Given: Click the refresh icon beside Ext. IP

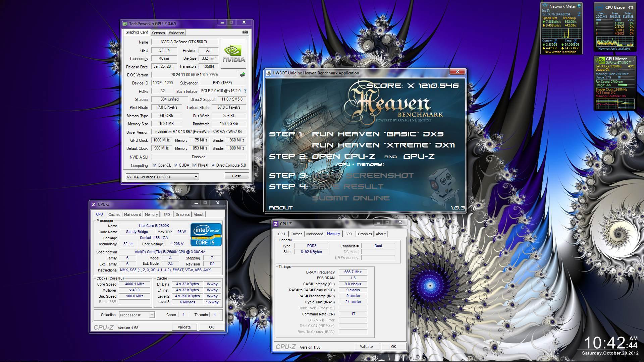Looking at the screenshot, I should (579, 14).
